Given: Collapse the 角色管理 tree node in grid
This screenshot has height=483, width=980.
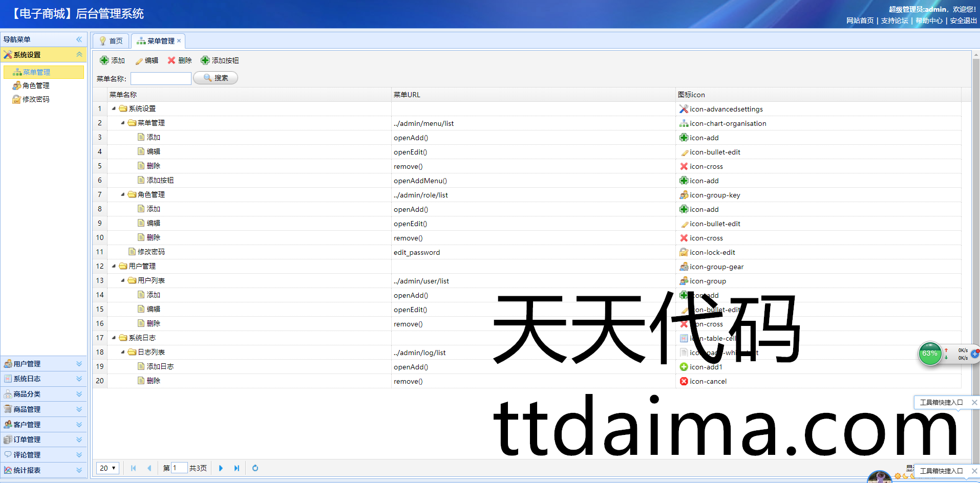Looking at the screenshot, I should coord(123,194).
